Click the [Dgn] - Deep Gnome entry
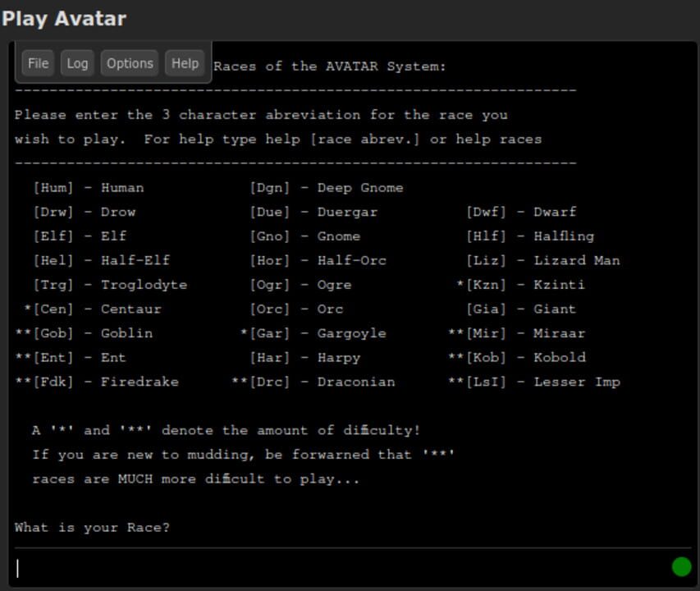Viewport: 700px width, 591px height. click(327, 187)
